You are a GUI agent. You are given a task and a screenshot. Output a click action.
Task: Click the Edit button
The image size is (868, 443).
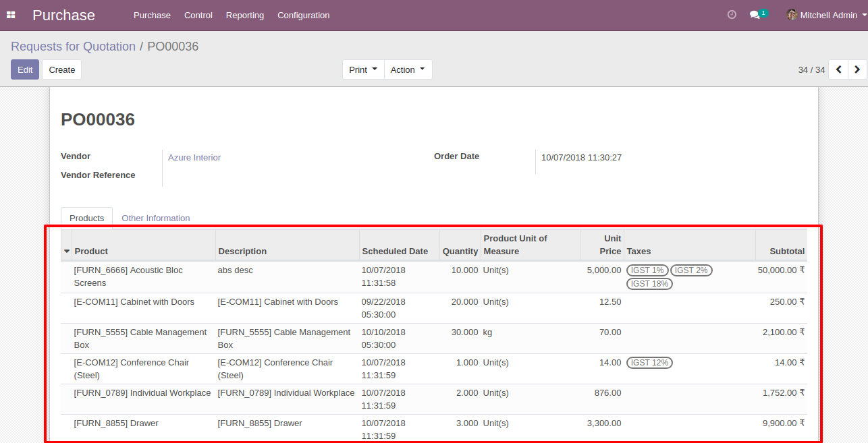coord(25,69)
